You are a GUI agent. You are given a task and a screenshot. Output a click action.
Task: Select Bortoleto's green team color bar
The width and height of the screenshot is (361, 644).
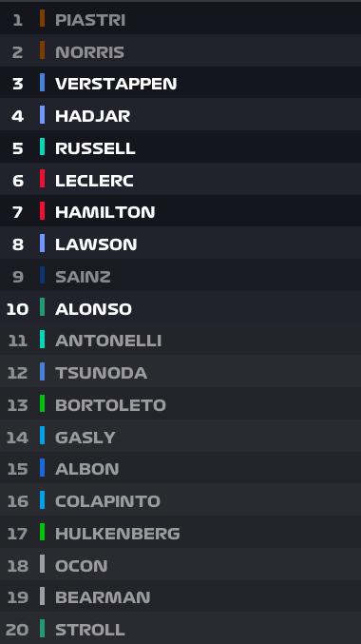tap(42, 403)
